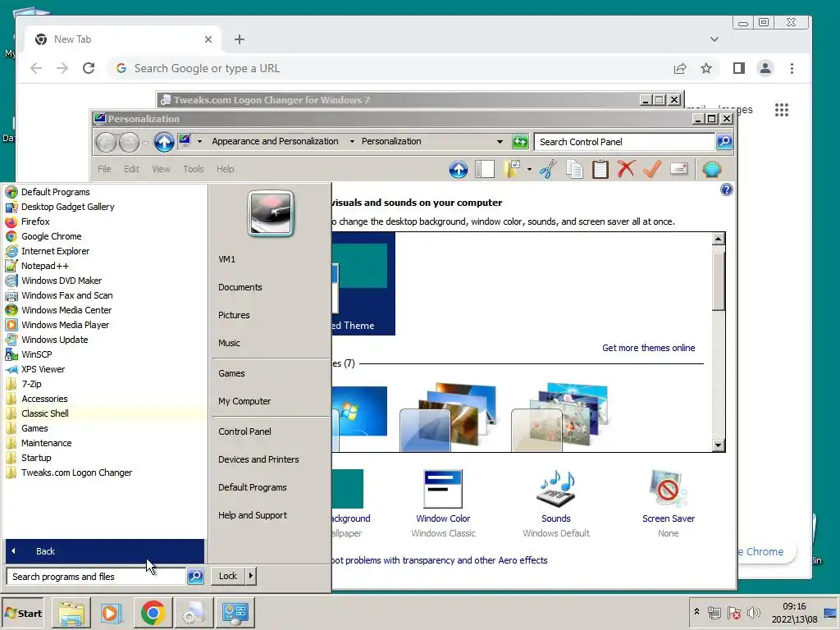Screen dimensions: 840x630
Task: Open Control Panel from start menu
Action: [244, 431]
